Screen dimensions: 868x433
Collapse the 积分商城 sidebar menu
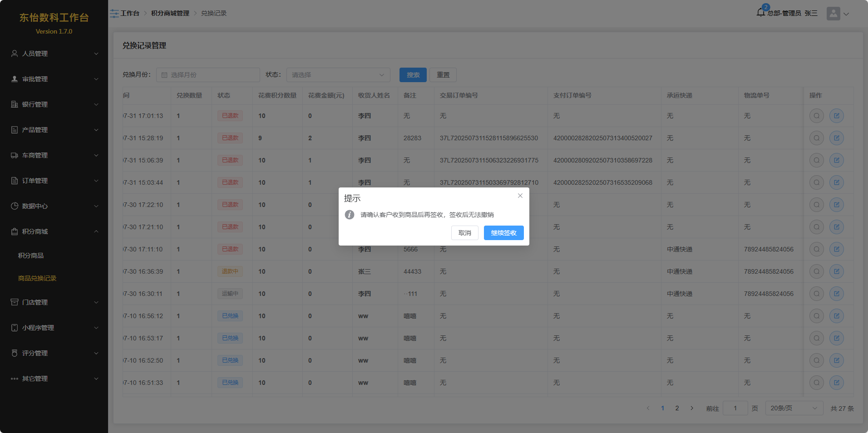(54, 231)
